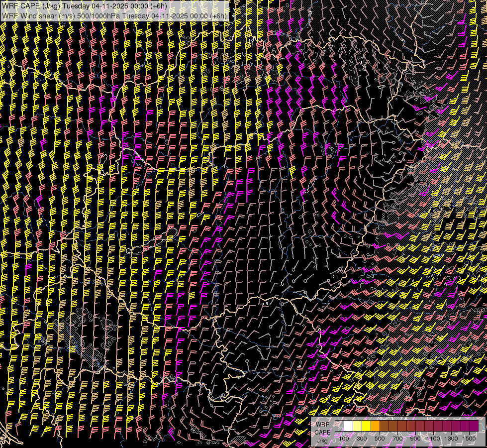Select the 500 legend tick label

tap(380, 438)
